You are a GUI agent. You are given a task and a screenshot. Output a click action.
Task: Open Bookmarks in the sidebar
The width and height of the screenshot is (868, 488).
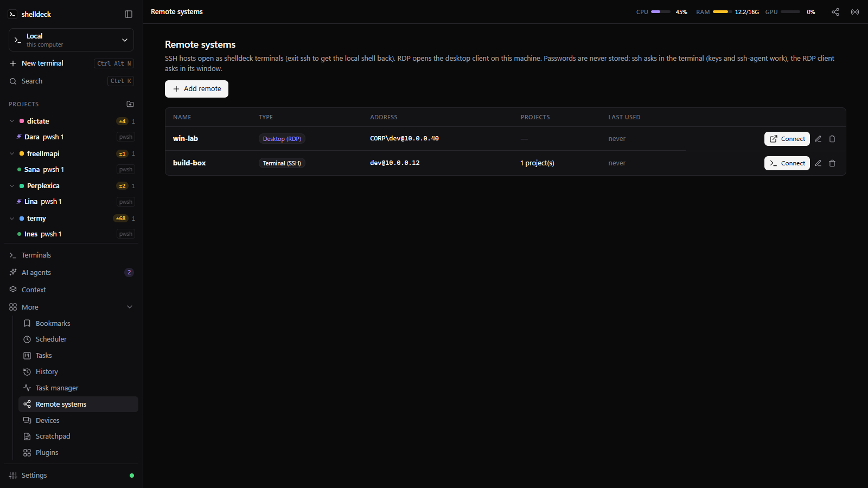[x=78, y=323]
